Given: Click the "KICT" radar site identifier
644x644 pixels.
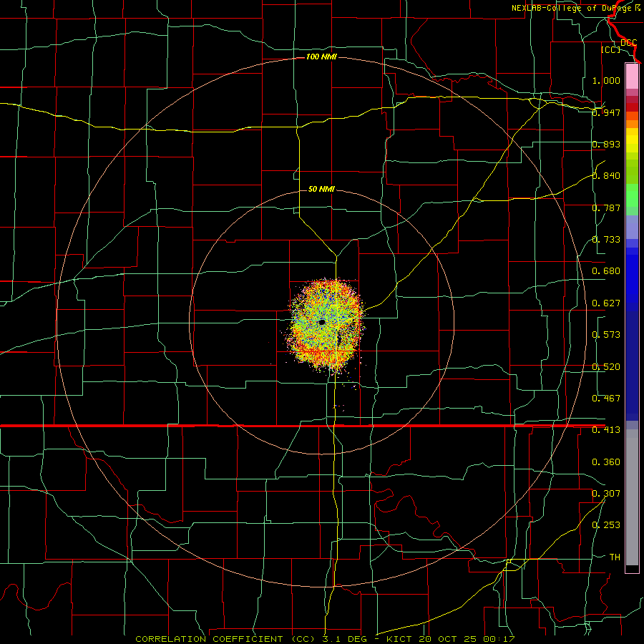Looking at the screenshot, I should (401, 639).
